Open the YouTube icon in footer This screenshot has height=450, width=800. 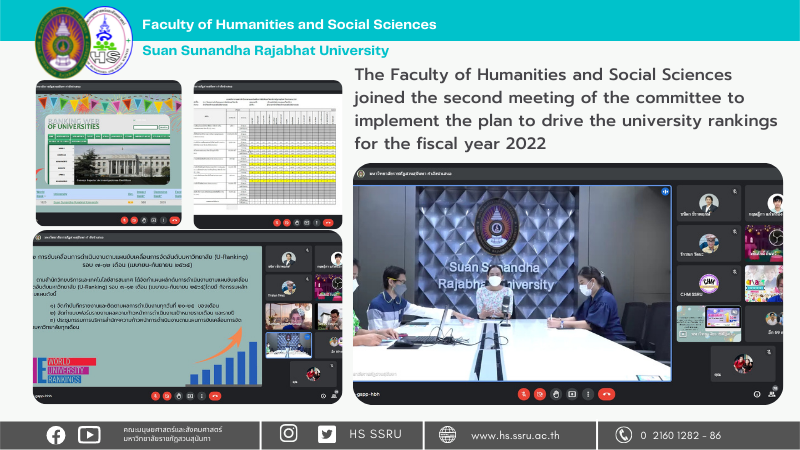click(x=89, y=434)
